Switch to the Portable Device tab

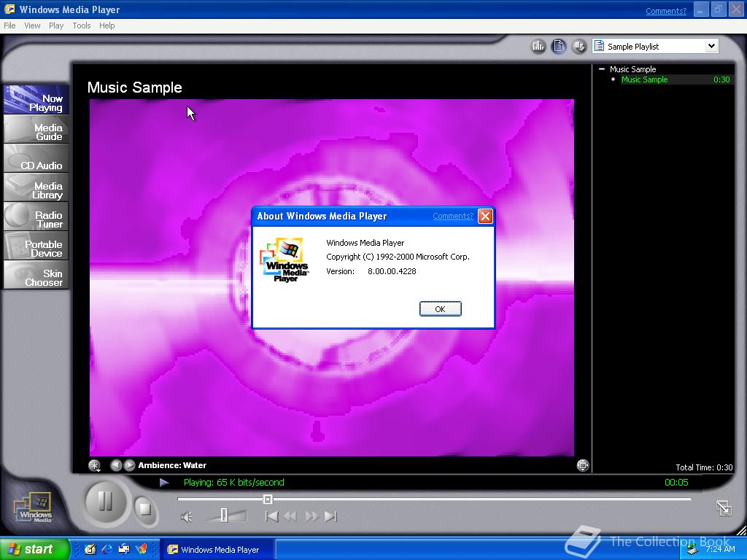[36, 245]
